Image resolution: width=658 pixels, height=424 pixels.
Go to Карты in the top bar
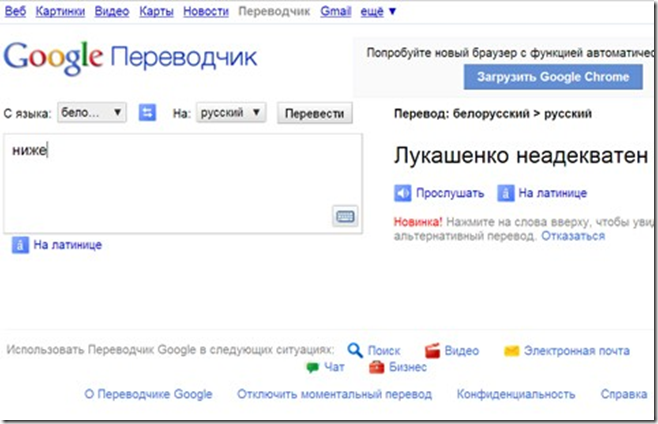click(156, 11)
